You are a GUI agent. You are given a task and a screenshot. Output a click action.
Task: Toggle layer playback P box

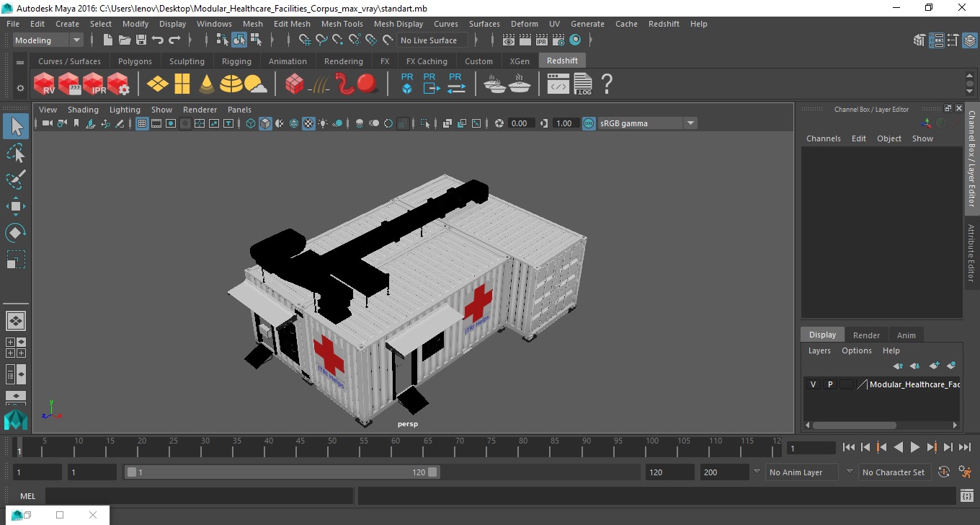[829, 384]
